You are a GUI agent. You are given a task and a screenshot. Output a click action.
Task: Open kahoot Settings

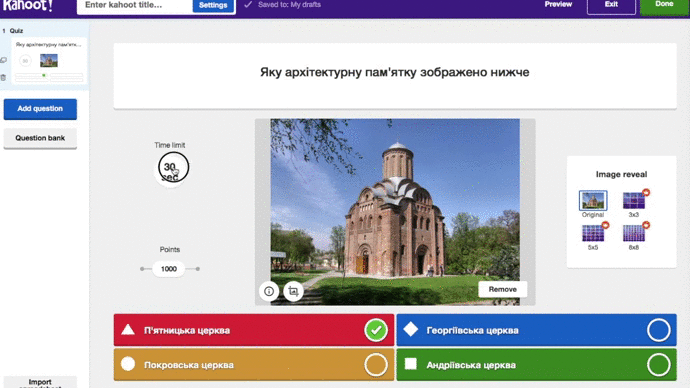(213, 5)
